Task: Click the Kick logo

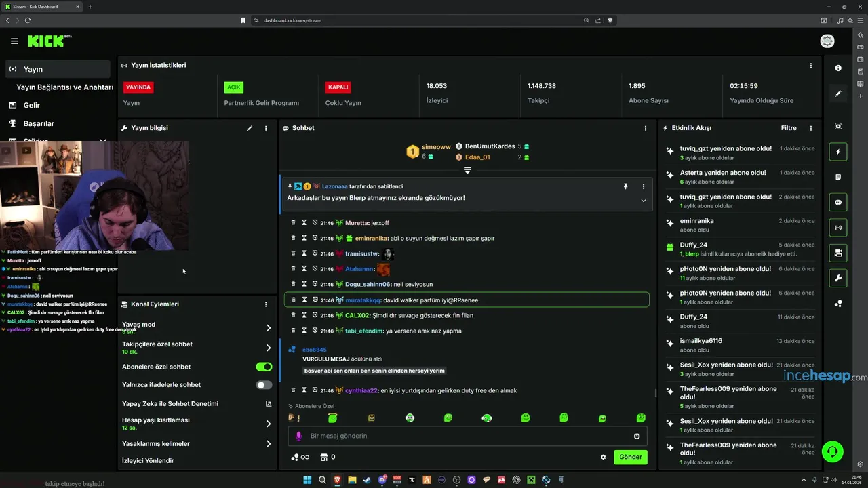Action: [47, 41]
